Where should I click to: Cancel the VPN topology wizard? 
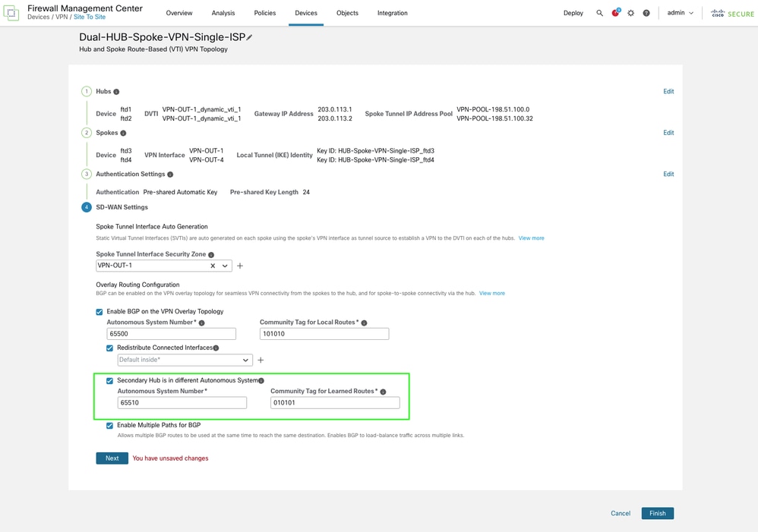(x=621, y=513)
